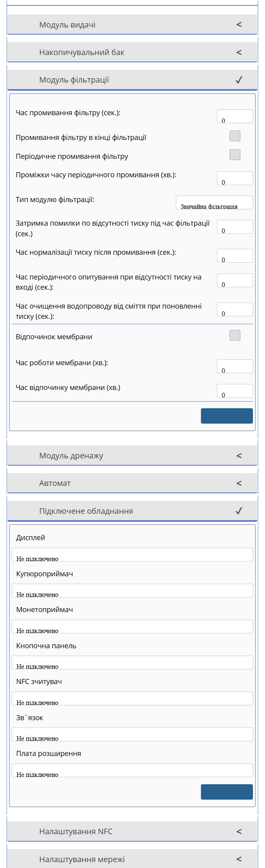Toggle Періодичне промивання фільтру checkbox
This screenshot has width=265, height=868.
point(235,154)
